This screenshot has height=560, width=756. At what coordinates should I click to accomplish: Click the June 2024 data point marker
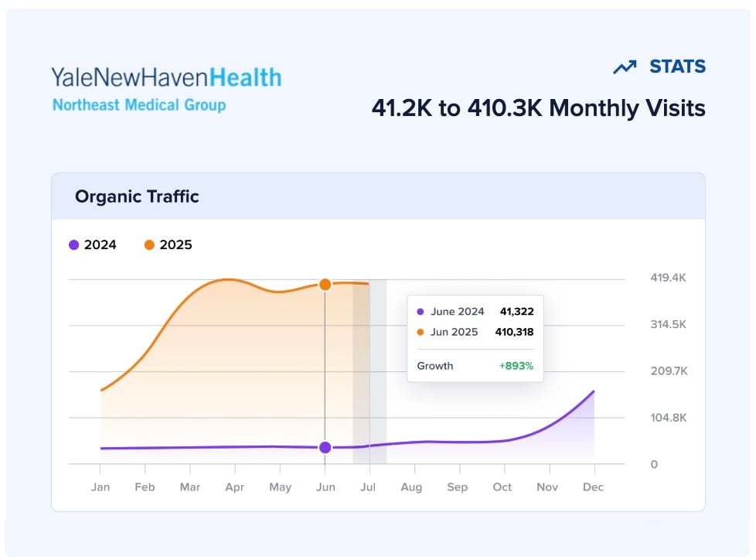(x=325, y=447)
